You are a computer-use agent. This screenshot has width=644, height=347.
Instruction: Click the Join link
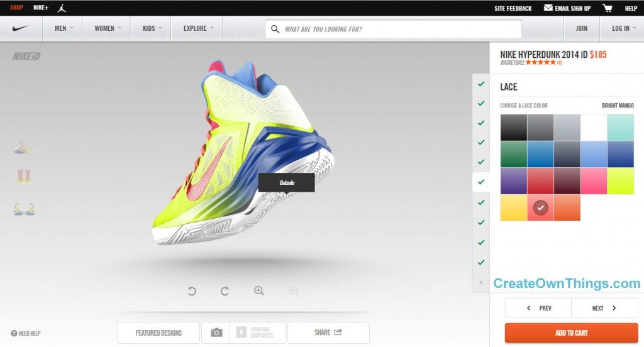point(582,28)
